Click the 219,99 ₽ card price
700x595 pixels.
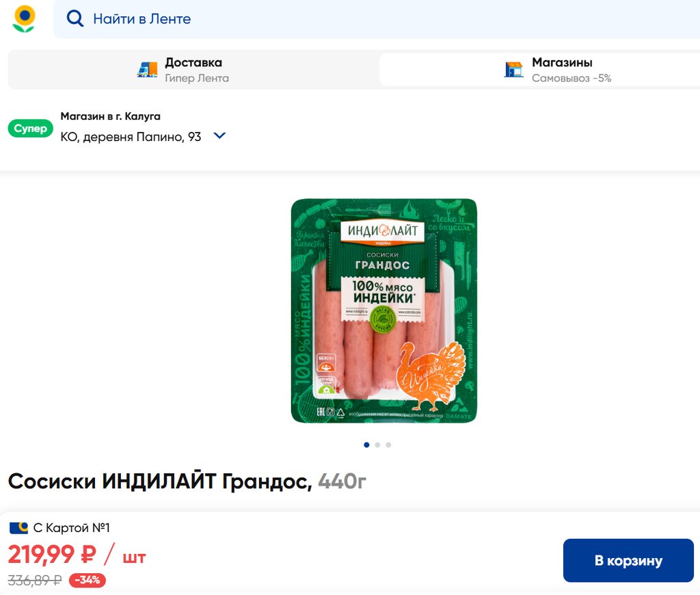(x=52, y=555)
